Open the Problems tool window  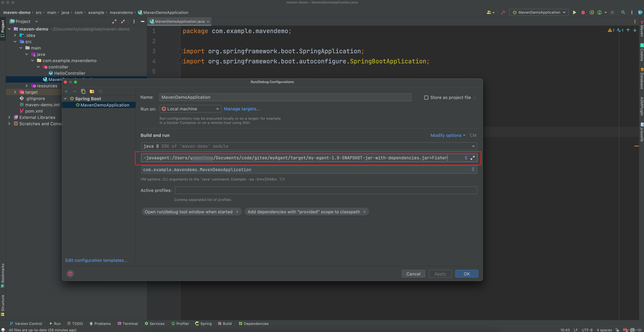(x=100, y=324)
